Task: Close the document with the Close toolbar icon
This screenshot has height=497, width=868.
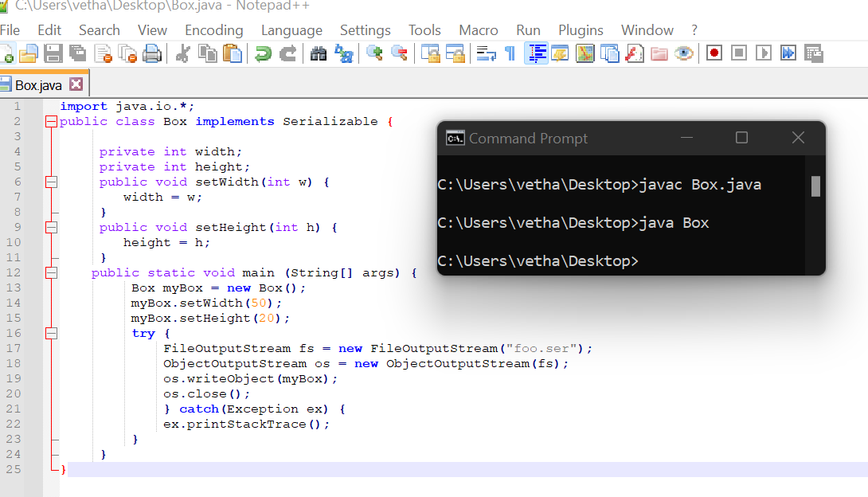Action: 104,53
